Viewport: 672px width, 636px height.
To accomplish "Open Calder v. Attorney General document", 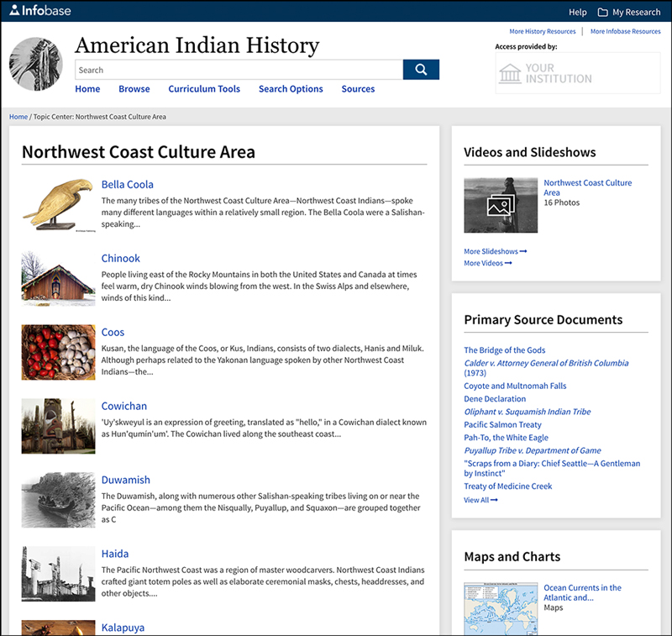I will tap(546, 368).
